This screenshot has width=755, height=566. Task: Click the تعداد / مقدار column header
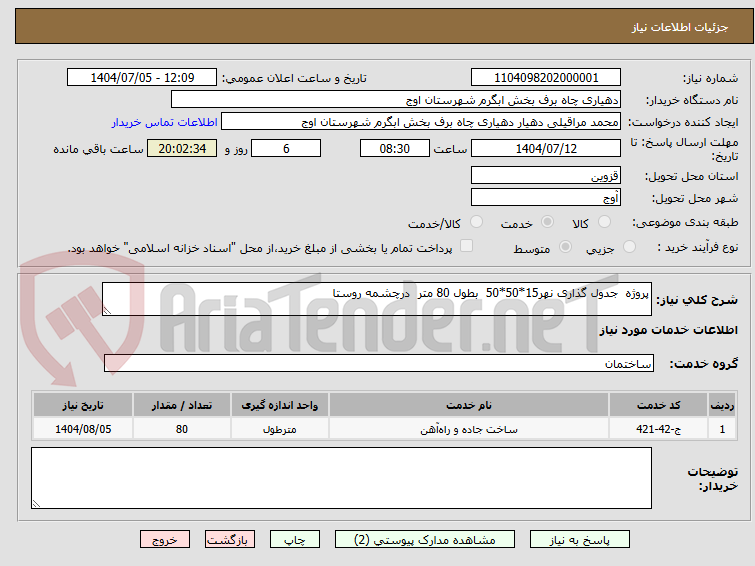[182, 405]
